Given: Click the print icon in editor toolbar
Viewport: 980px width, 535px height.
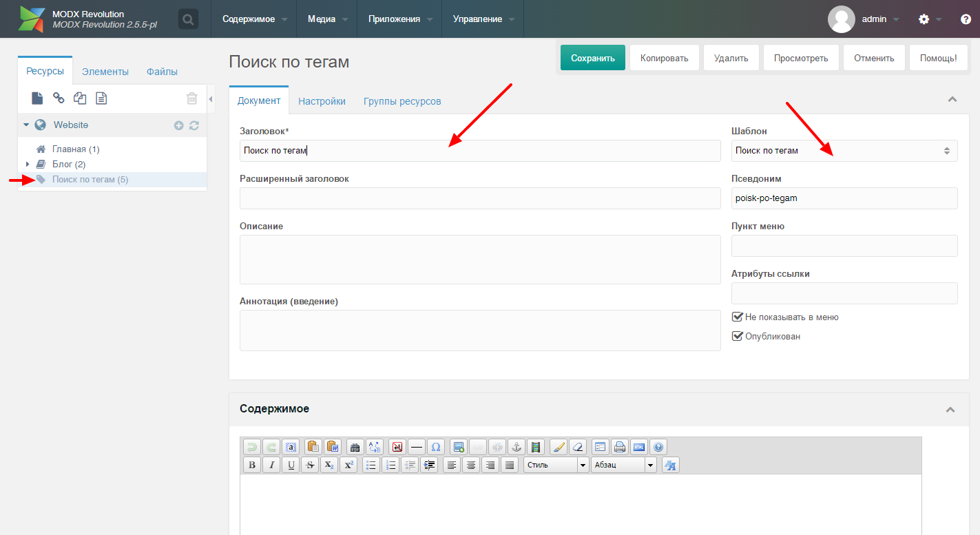Looking at the screenshot, I should (x=620, y=447).
